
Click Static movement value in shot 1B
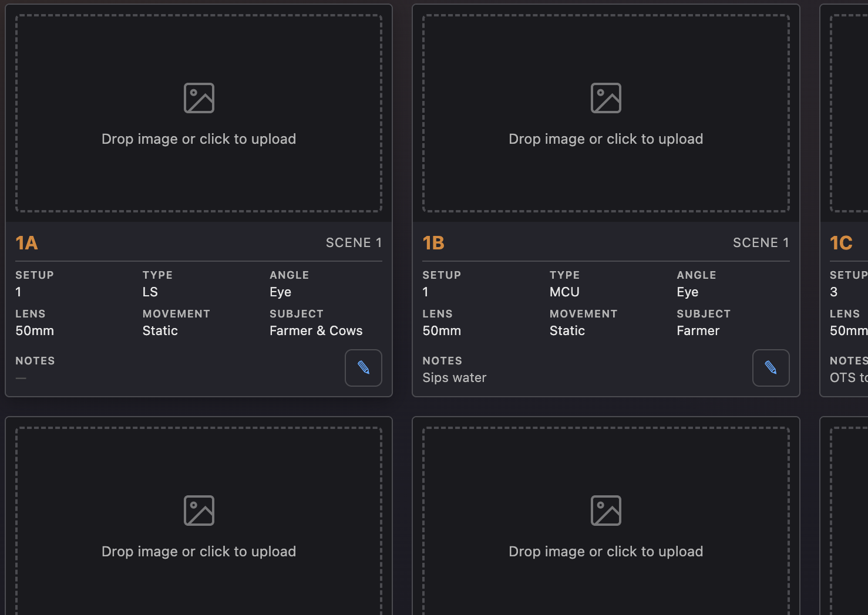click(x=567, y=330)
